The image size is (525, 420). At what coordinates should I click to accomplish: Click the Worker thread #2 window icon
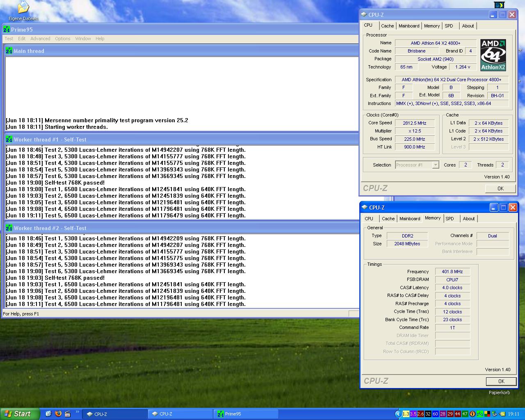9,228
